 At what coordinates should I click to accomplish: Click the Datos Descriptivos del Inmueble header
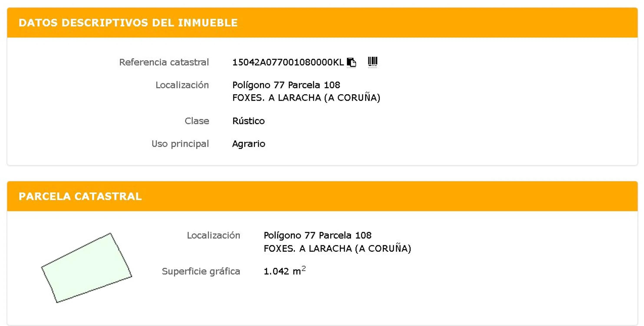point(128,23)
